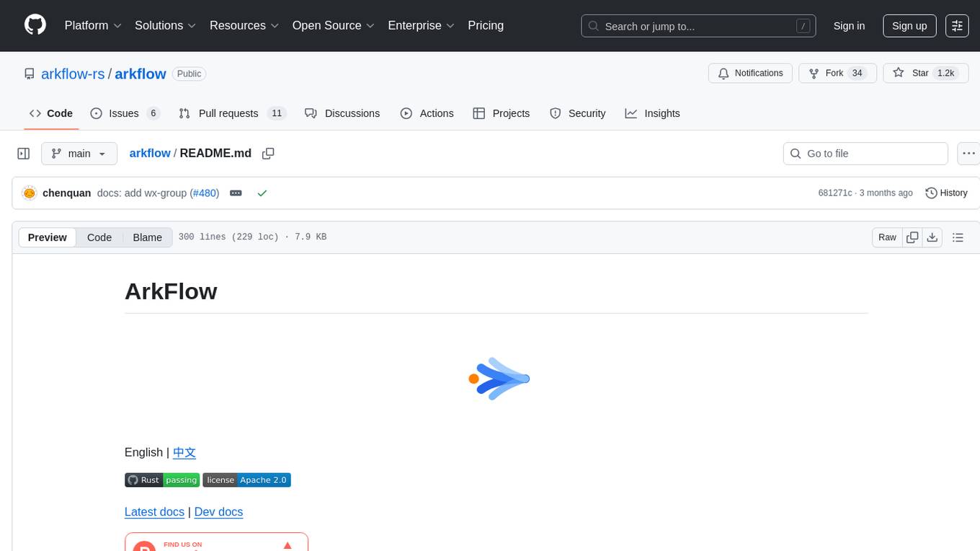980x551 pixels.
Task: Open the README outline
Action: click(x=958, y=237)
